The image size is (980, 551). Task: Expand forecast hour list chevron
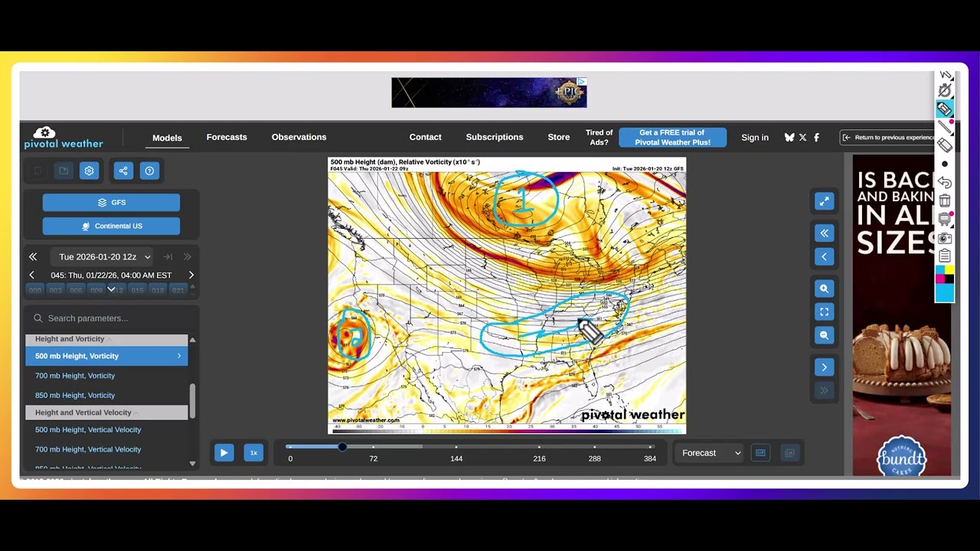tap(111, 289)
